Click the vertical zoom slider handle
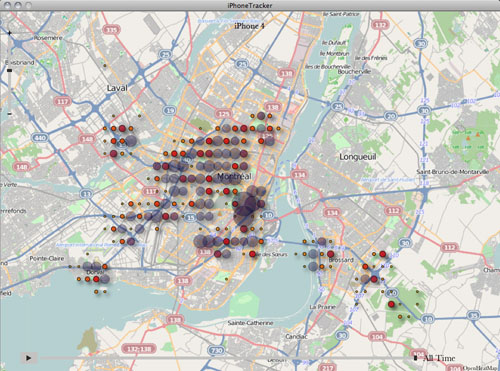Image resolution: width=500 pixels, height=371 pixels. coord(10,71)
